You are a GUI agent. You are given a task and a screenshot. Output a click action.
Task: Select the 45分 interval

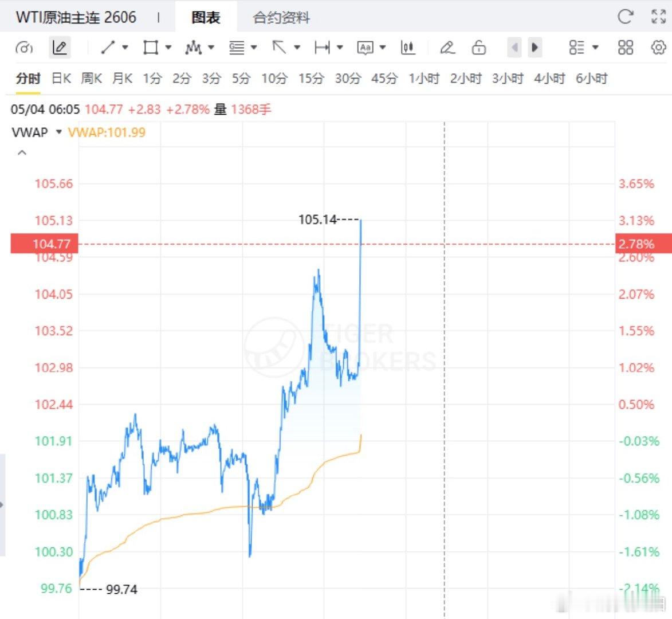(x=384, y=79)
